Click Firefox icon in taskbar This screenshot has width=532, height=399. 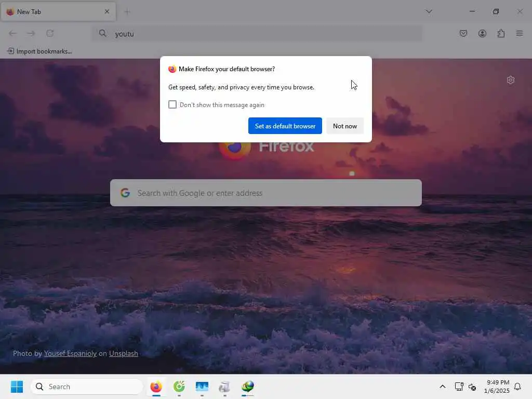click(x=156, y=387)
